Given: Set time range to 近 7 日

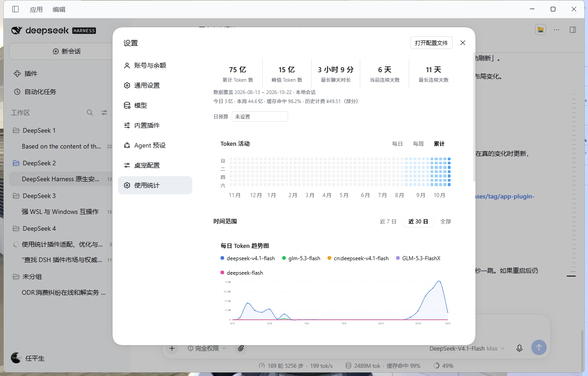Looking at the screenshot, I should click(x=388, y=222).
